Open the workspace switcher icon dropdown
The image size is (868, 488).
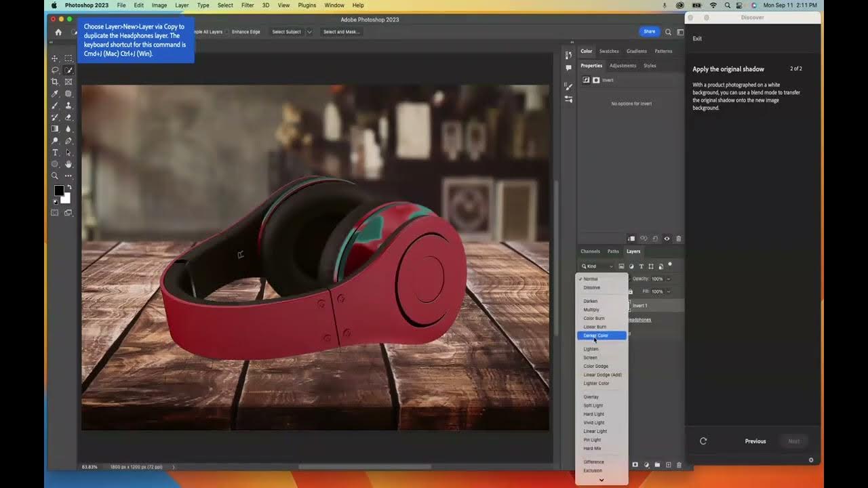tap(680, 32)
